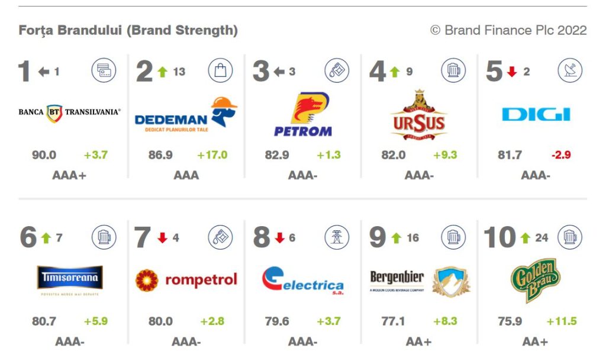The image size is (606, 364).
Task: Click the Banca Transilvania logo
Action: 70,113
